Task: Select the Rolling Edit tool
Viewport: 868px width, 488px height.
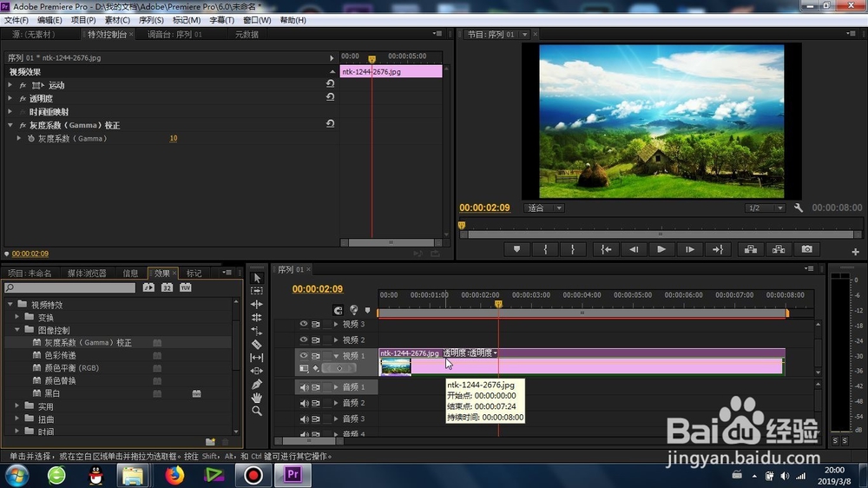Action: (257, 318)
